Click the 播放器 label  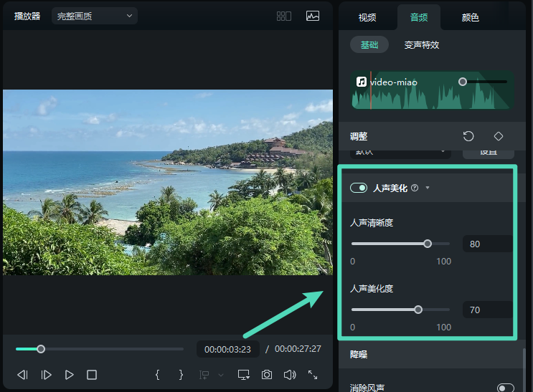(27, 16)
